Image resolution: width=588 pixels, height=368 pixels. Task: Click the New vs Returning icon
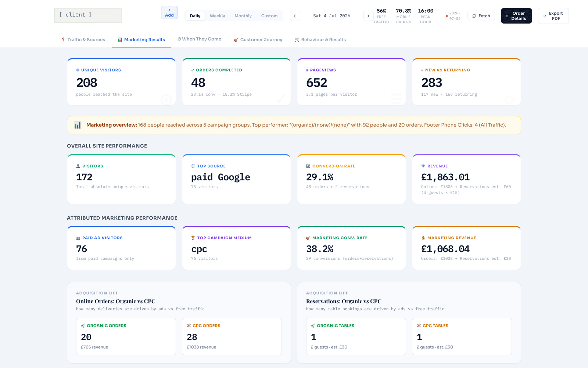[x=422, y=70]
